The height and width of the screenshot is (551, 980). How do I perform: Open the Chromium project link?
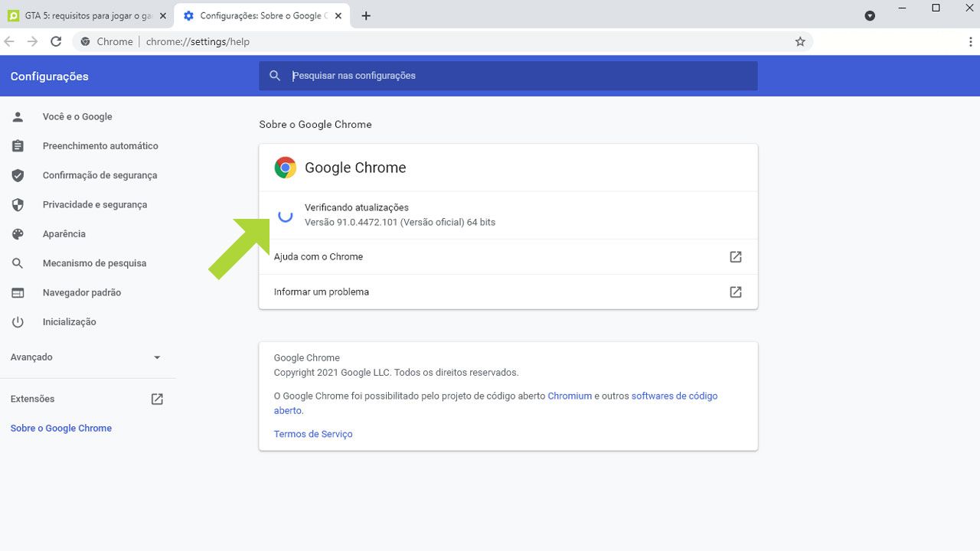pos(570,396)
